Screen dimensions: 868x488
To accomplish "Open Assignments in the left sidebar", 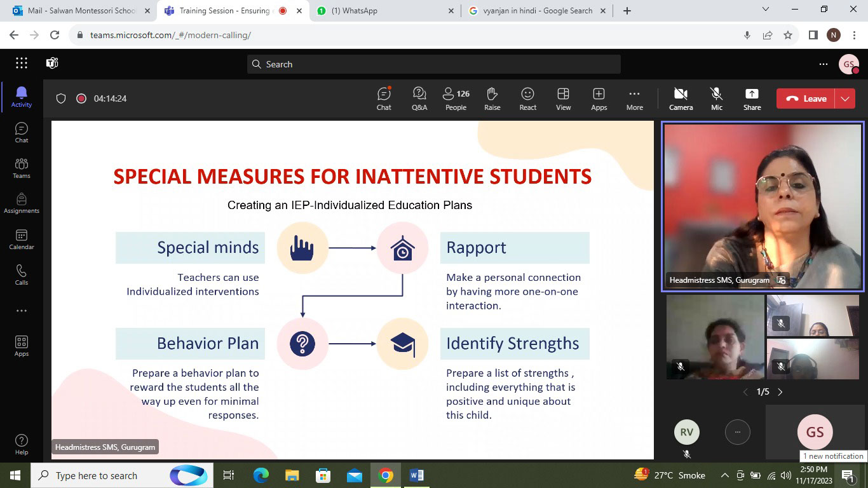I will (22, 203).
